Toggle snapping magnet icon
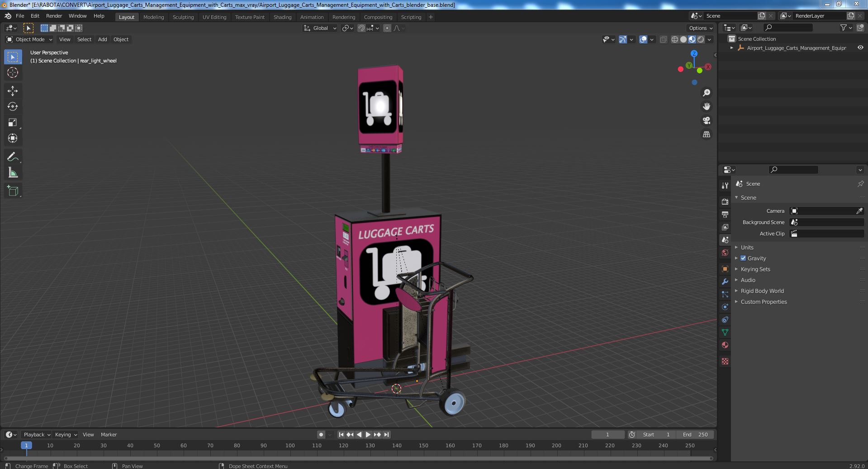Image resolution: width=868 pixels, height=469 pixels. (361, 28)
